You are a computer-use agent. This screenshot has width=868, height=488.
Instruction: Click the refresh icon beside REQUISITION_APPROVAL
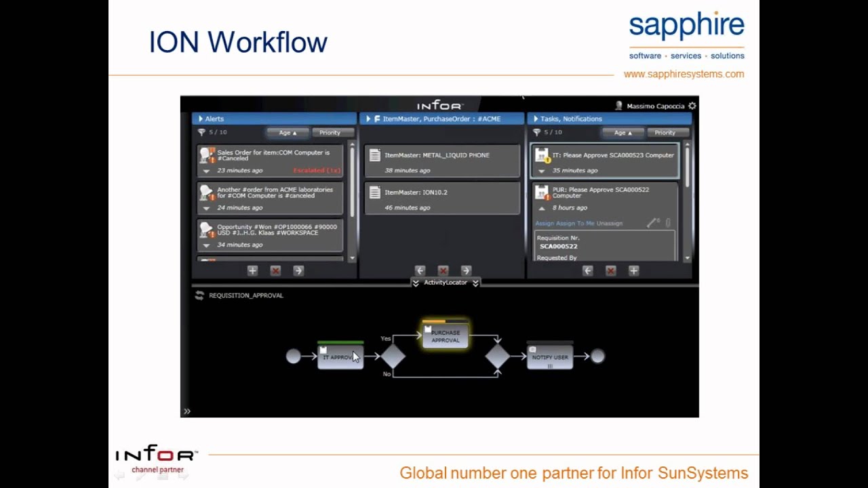coord(199,296)
